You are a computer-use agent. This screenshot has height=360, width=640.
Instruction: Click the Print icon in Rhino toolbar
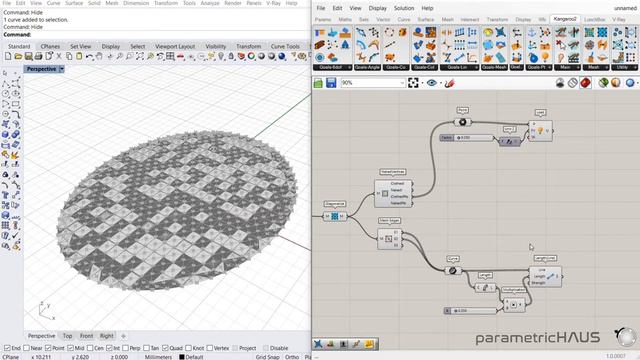(x=38, y=56)
